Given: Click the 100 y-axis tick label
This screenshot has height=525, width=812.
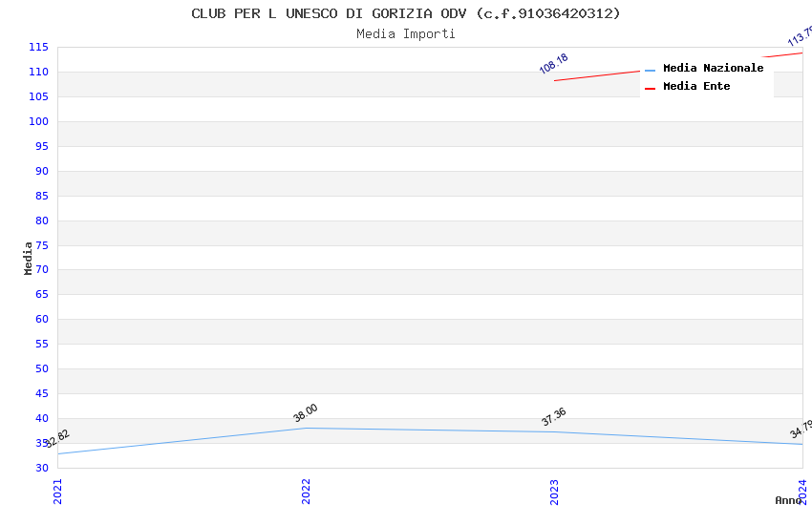Looking at the screenshot, I should pyautogui.click(x=38, y=121).
